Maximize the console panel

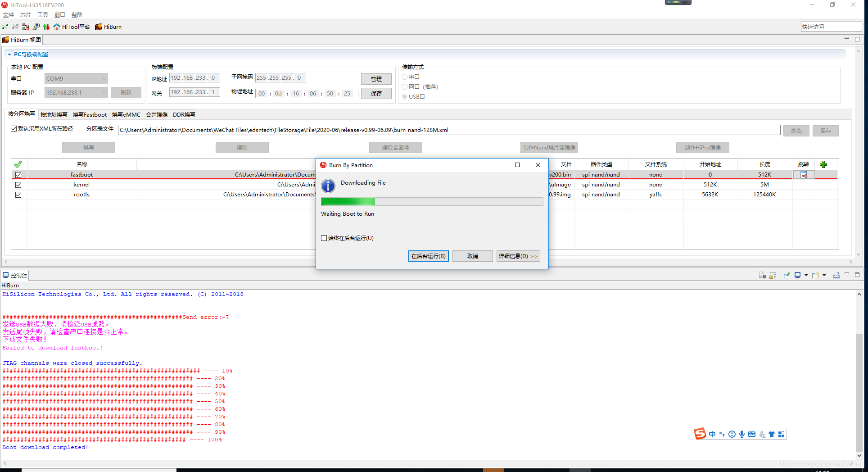click(x=857, y=275)
